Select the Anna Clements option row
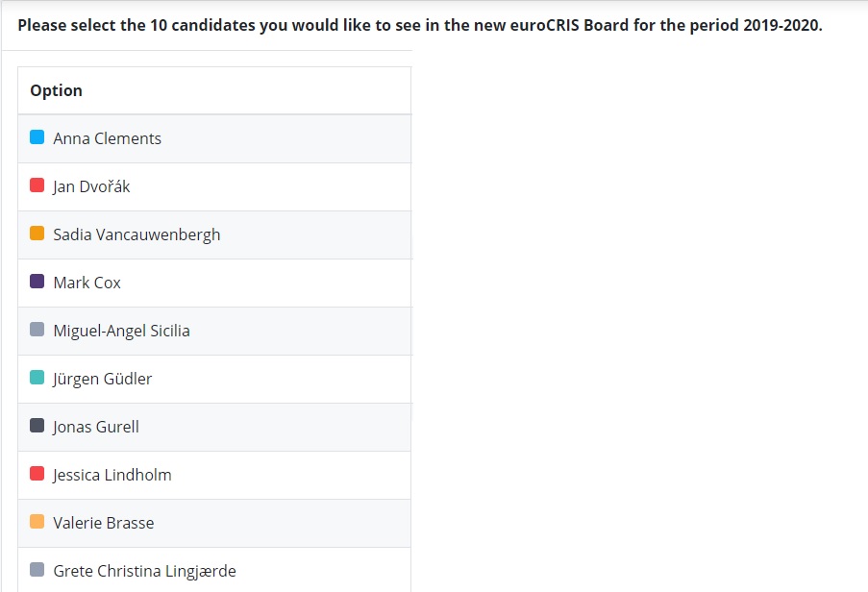 pos(214,139)
